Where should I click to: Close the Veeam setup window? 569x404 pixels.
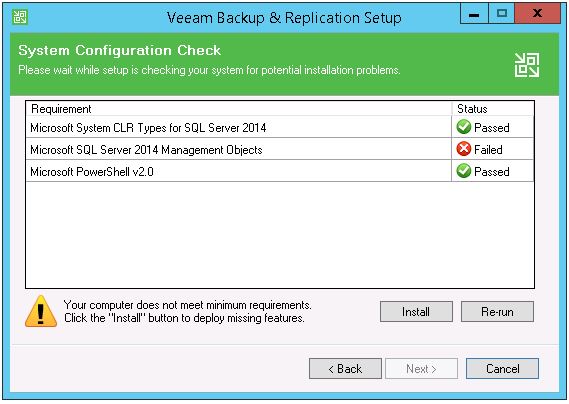pos(537,14)
